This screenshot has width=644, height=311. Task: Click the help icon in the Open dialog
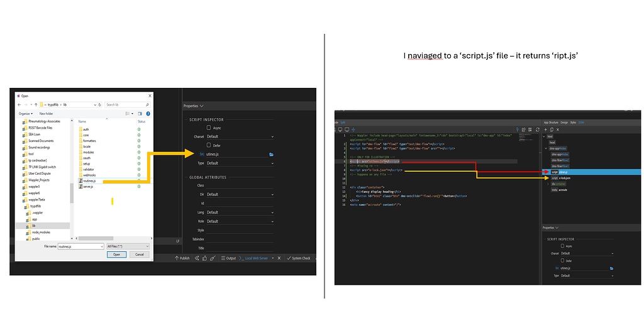147,114
